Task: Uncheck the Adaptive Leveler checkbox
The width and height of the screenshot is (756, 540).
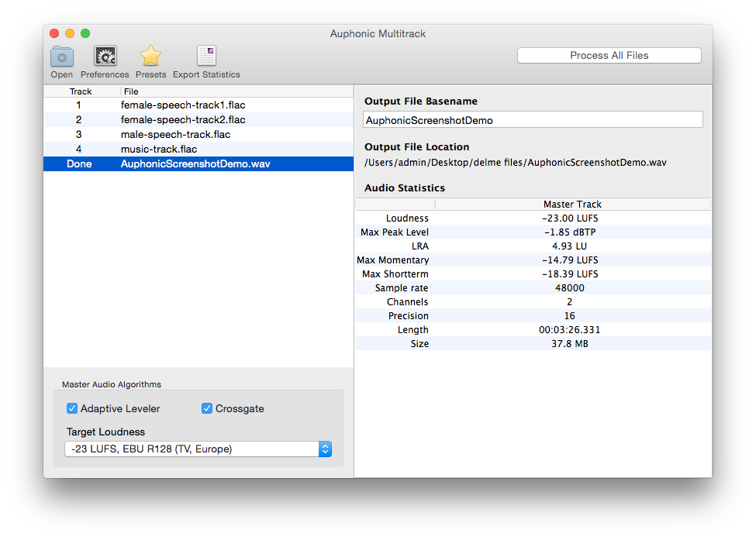Action: click(72, 408)
